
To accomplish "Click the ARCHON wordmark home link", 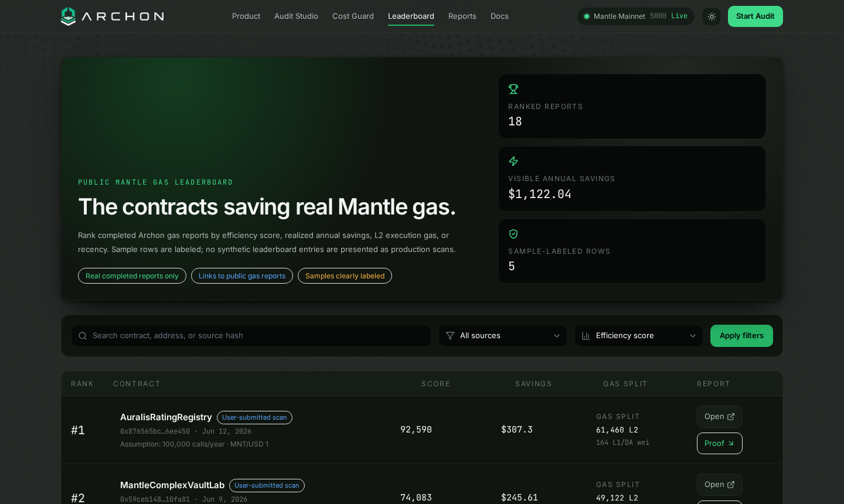I will (122, 16).
